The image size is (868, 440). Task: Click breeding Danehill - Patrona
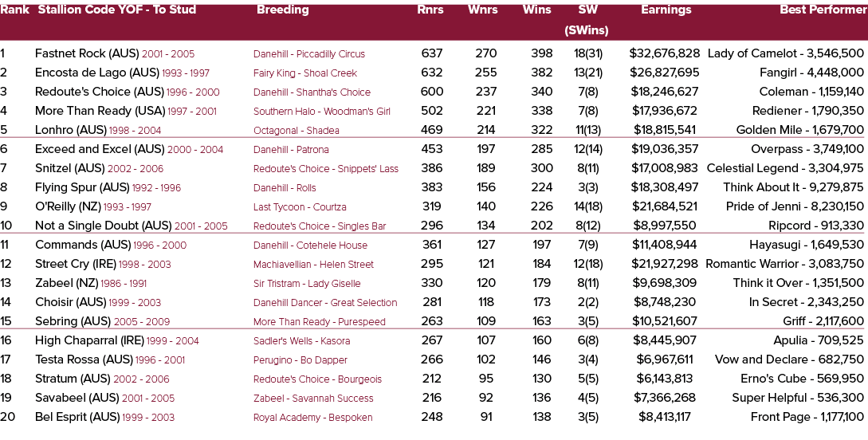tap(291, 149)
